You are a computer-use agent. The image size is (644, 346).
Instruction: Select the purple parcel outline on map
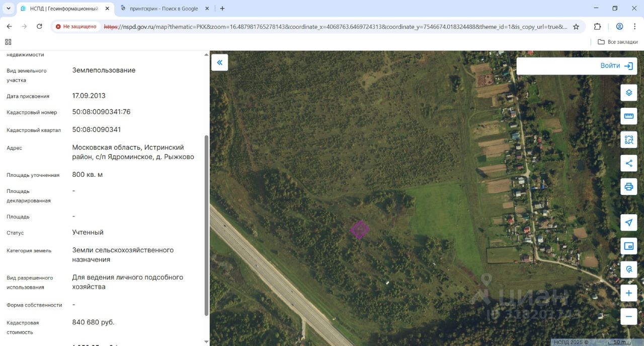(359, 230)
